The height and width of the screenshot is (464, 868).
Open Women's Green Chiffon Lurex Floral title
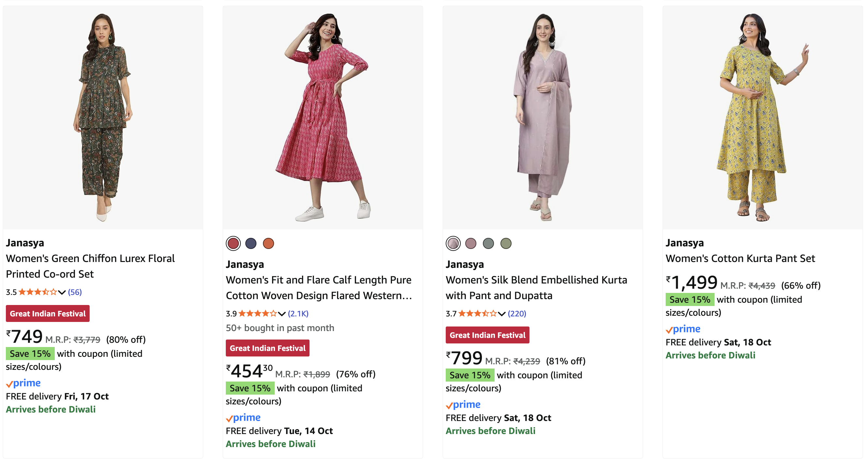coord(90,266)
